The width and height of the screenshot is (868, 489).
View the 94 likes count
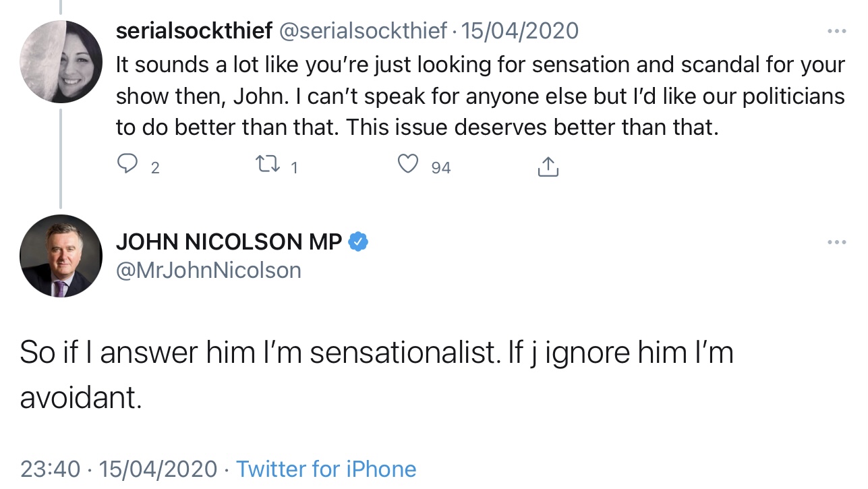pyautogui.click(x=441, y=167)
